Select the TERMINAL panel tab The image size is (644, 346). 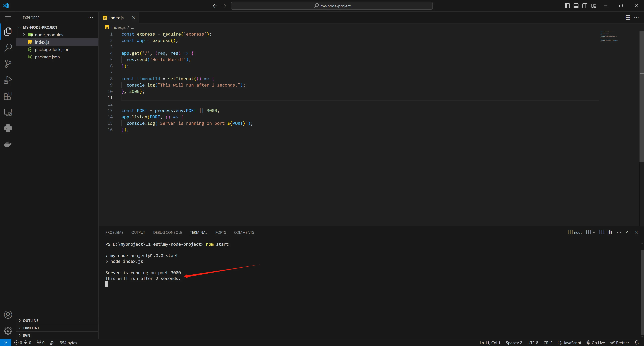(198, 232)
